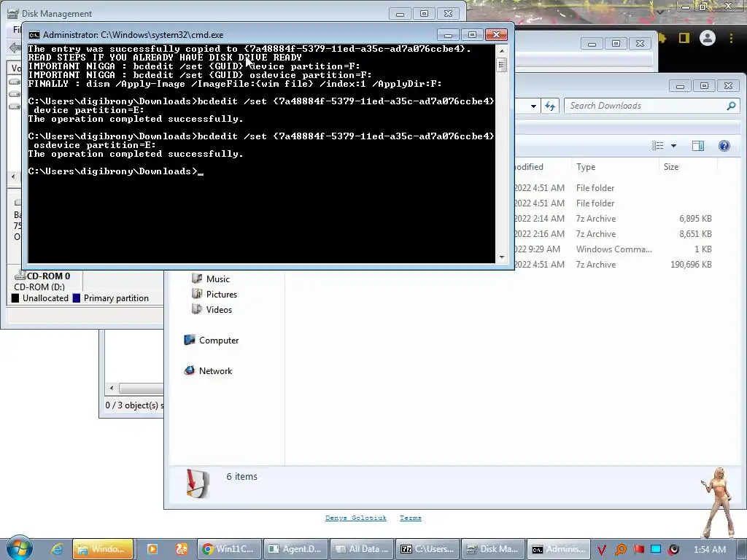The width and height of the screenshot is (747, 560).
Task: Click the Windows Start orb
Action: 20,548
